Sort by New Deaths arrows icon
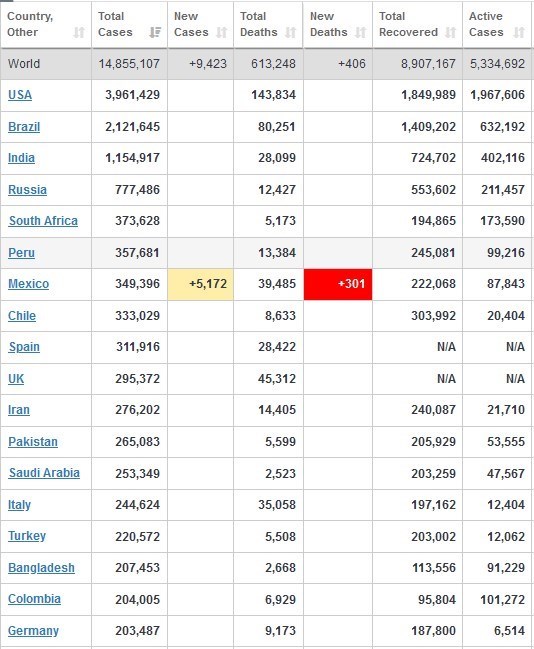The width and height of the screenshot is (534, 649). (361, 32)
